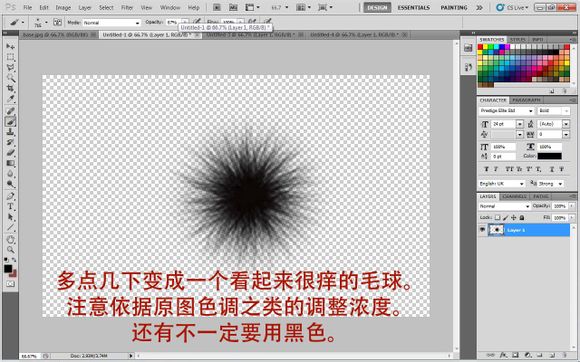
Task: Select the Spot Healing Brush tool
Action: (x=10, y=111)
